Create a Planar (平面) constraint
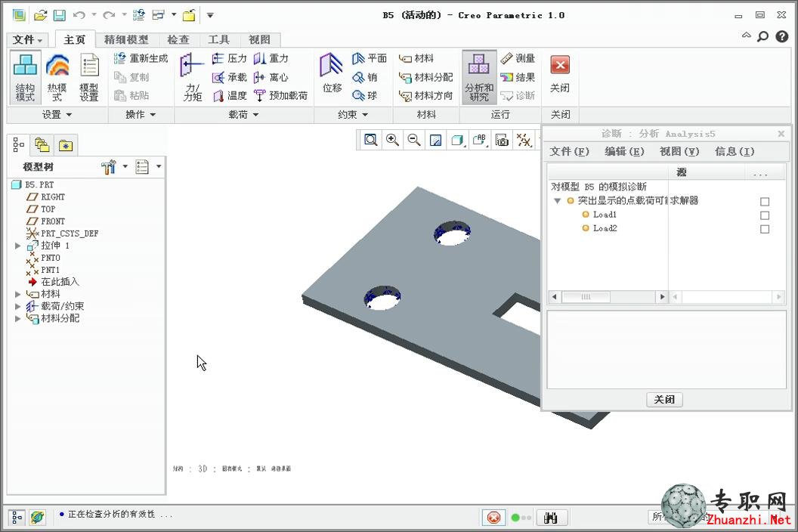The image size is (798, 532). pos(370,58)
